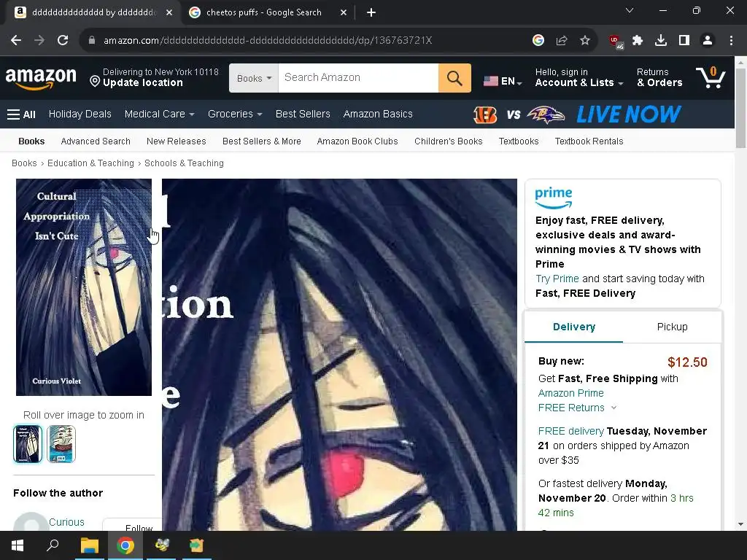Open Best Sellers nav item
This screenshot has width=747, height=560.
(x=303, y=114)
